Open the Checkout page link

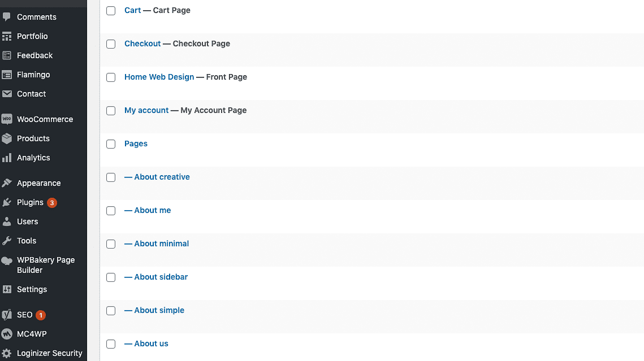[x=142, y=44]
